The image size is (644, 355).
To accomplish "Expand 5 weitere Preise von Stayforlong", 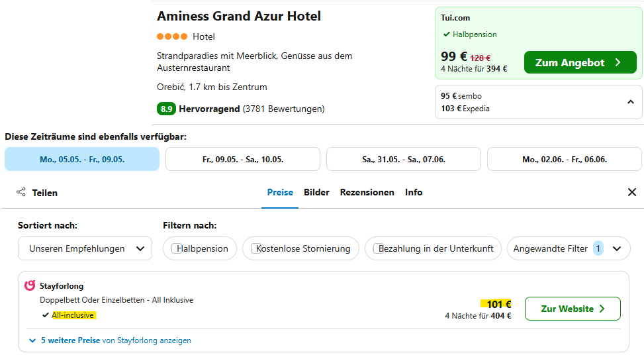I will click(111, 340).
